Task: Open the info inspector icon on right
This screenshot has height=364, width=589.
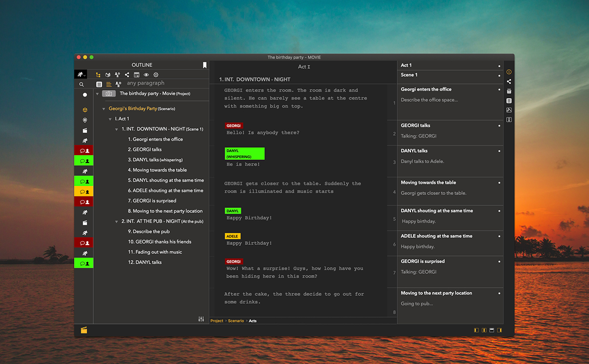Action: 509,72
